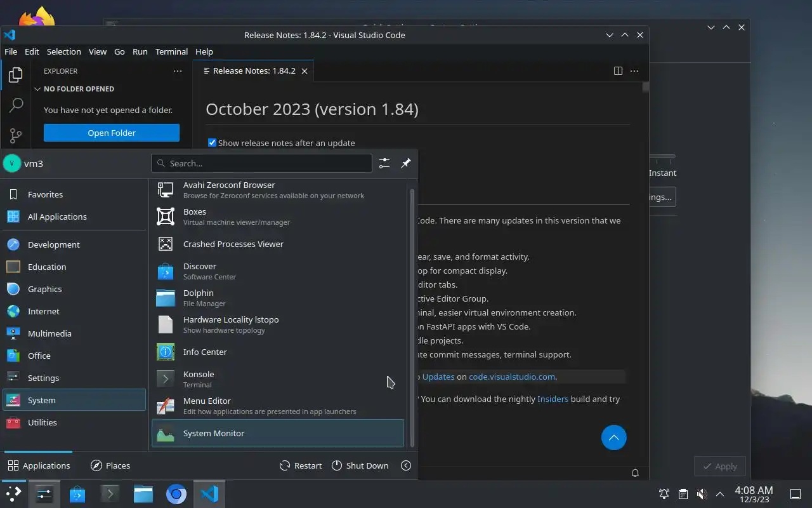Open Discover from the taskbar
This screenshot has width=812, height=508.
point(77,494)
